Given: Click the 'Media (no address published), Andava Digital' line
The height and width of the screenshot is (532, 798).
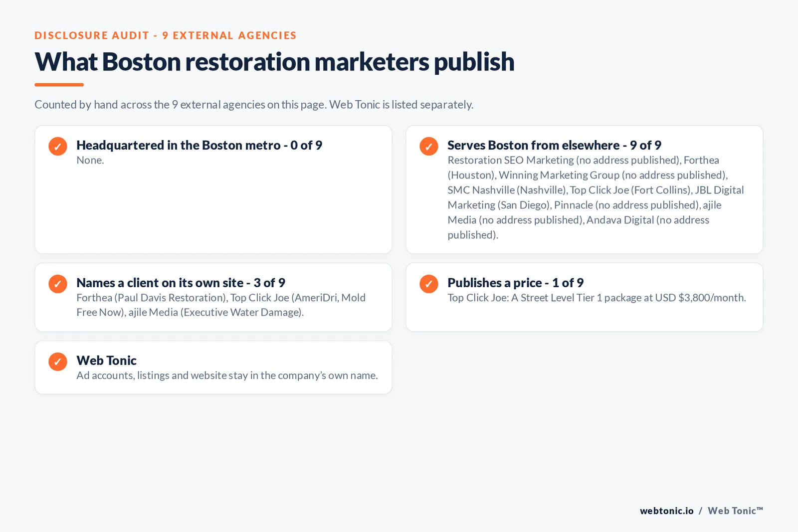Looking at the screenshot, I should 578,220.
